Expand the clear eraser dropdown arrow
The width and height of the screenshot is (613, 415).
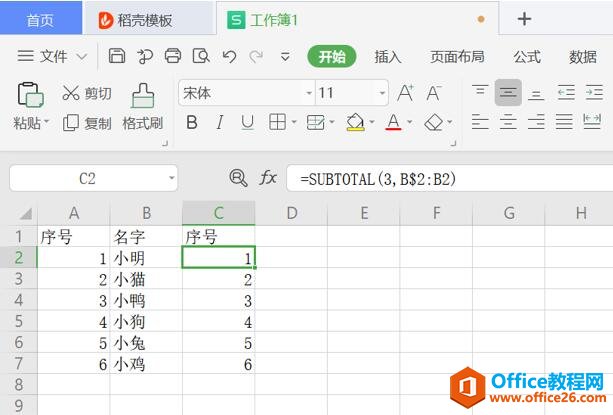[x=450, y=122]
